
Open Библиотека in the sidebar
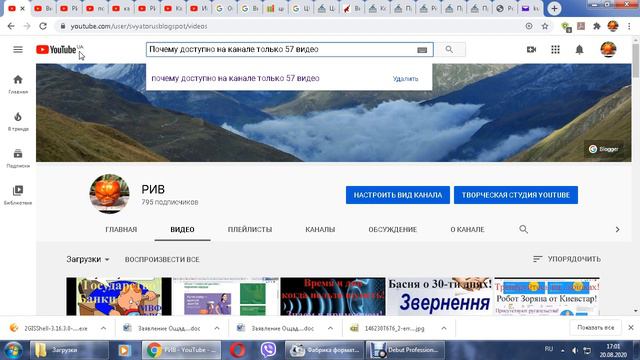point(18,195)
